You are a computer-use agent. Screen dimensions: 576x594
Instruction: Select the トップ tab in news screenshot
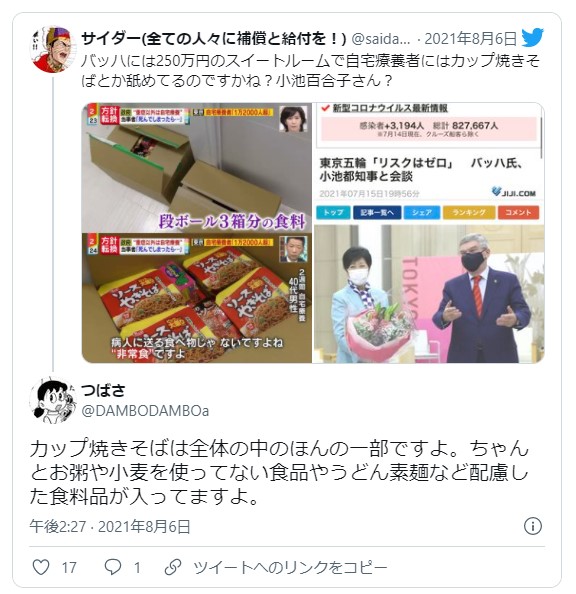tap(333, 213)
